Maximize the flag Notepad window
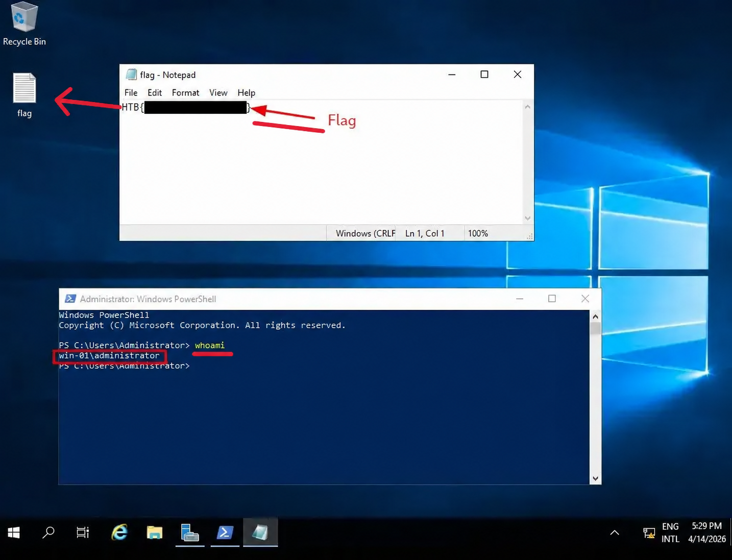Screen dimensions: 732x560 click(484, 75)
